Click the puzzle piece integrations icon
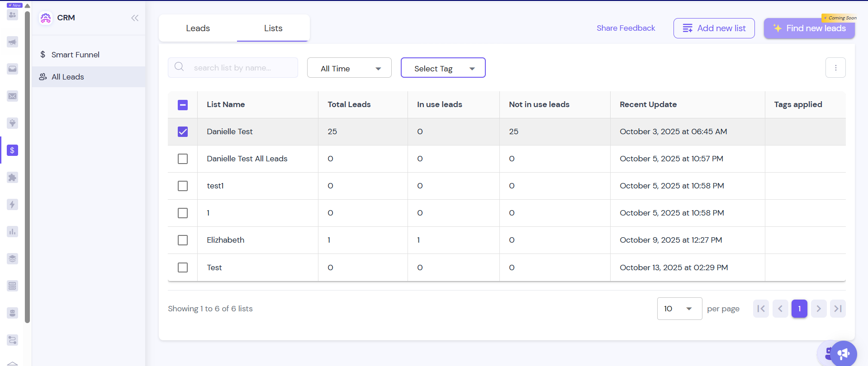 point(12,177)
